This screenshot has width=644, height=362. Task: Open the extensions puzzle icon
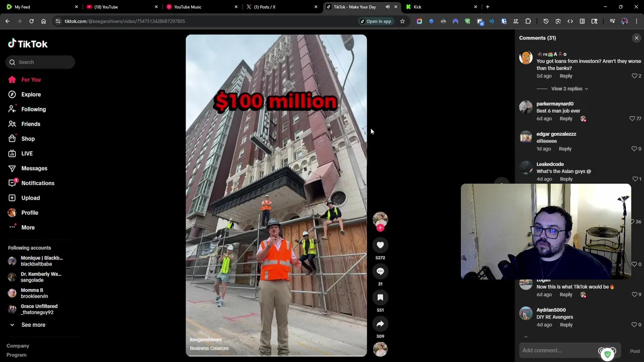528,21
